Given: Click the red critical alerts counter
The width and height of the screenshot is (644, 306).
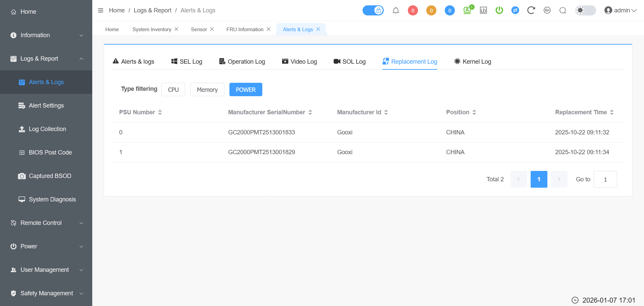Looking at the screenshot, I should click(x=413, y=10).
